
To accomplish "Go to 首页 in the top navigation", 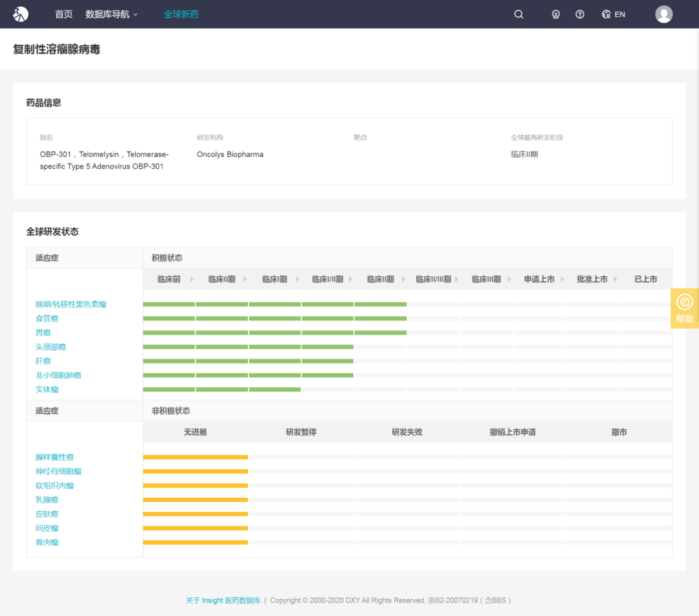I will pyautogui.click(x=63, y=14).
